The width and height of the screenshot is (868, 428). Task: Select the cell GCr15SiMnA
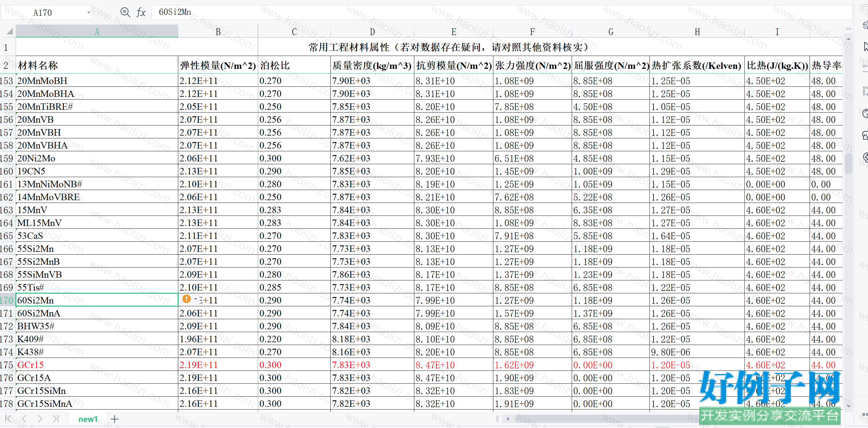(97, 404)
